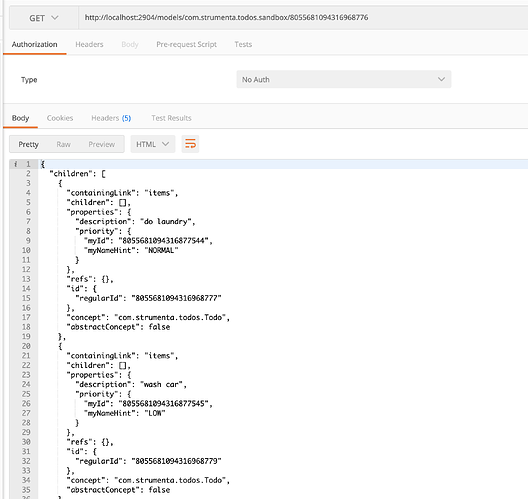This screenshot has height=499, width=528.
Task: Click line number 8 in the gutter
Action: [28, 231]
